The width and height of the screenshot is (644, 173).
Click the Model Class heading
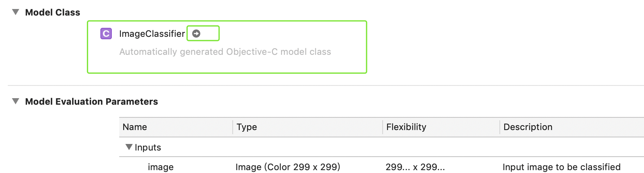52,12
